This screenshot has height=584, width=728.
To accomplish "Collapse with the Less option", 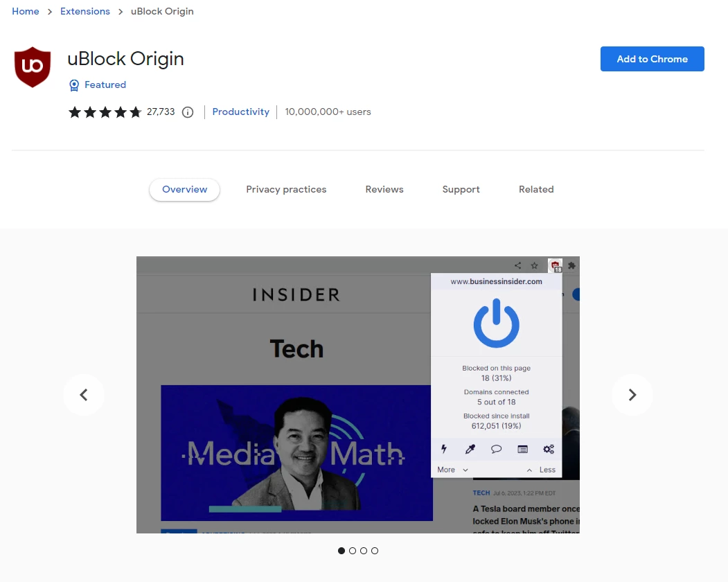I will point(541,470).
